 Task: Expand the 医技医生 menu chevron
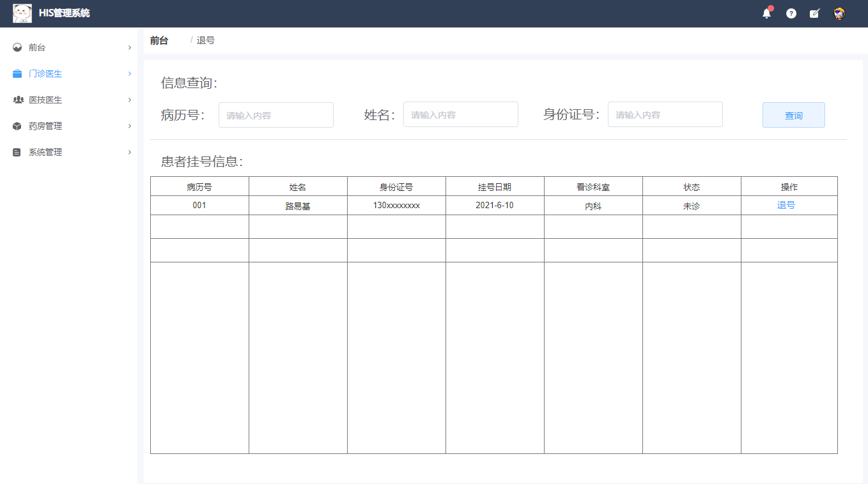[130, 100]
